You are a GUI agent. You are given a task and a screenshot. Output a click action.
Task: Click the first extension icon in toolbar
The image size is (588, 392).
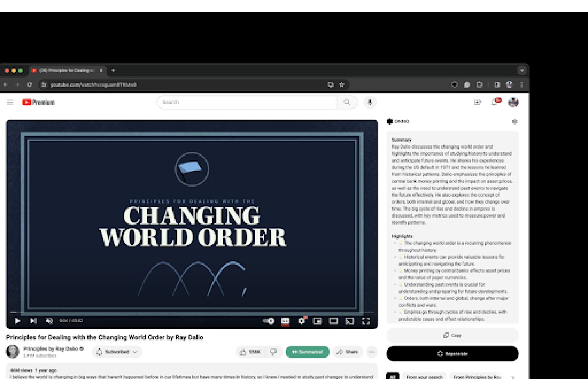pos(454,85)
